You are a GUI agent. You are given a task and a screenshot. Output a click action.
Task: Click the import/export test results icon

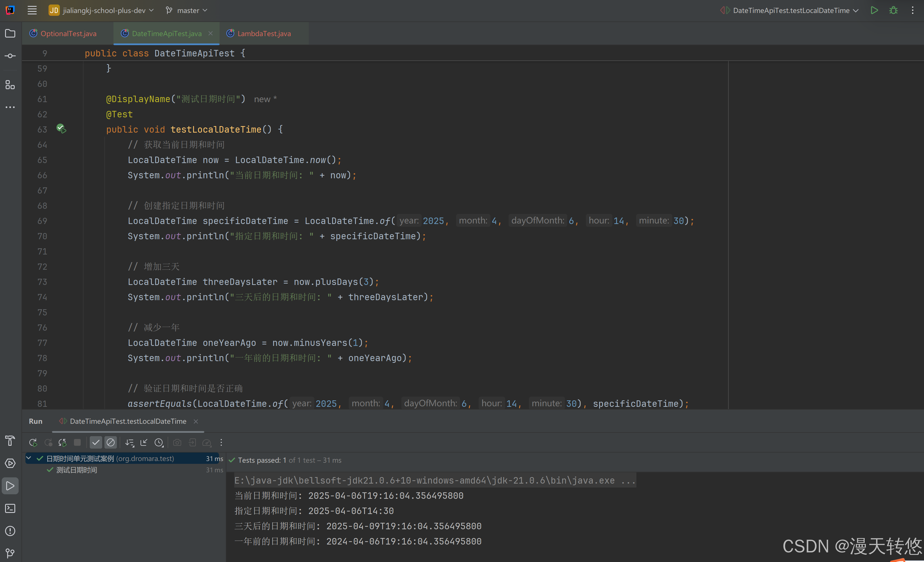click(192, 443)
